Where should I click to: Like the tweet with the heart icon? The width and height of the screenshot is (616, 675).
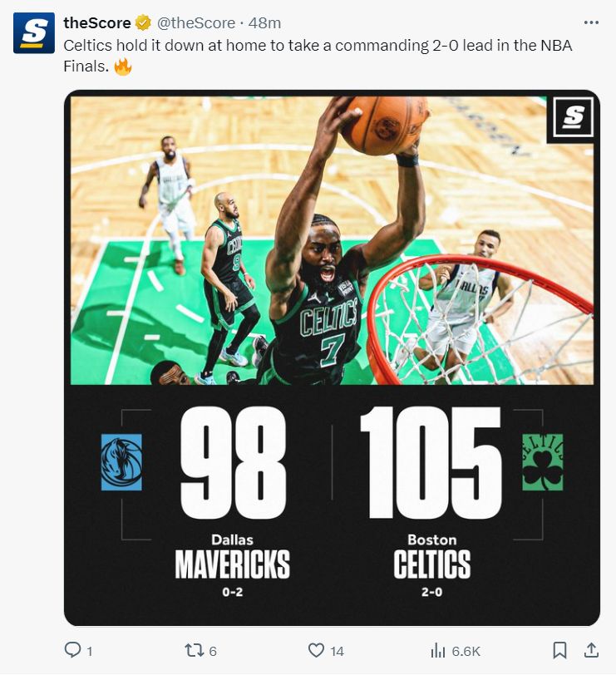point(316,650)
